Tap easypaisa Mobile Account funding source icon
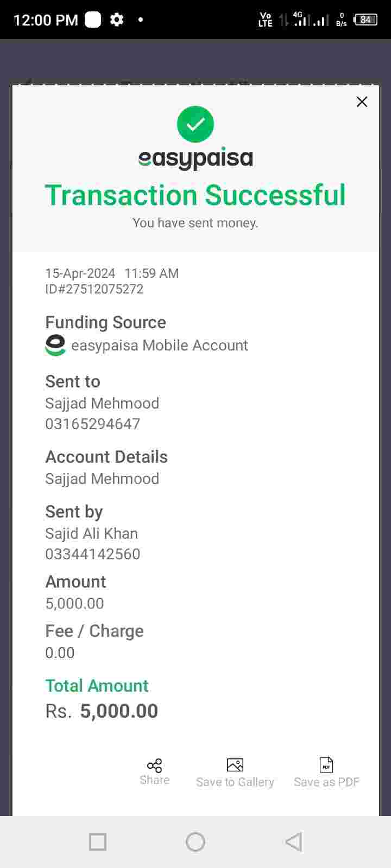The height and width of the screenshot is (868, 391). point(55,346)
